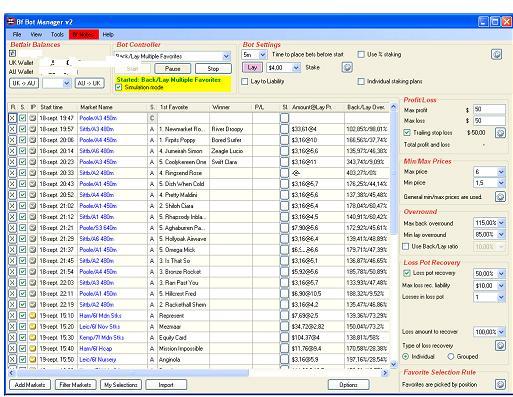Open Max loss rec. liability dropdown
The image size is (513, 397).
coord(501,286)
